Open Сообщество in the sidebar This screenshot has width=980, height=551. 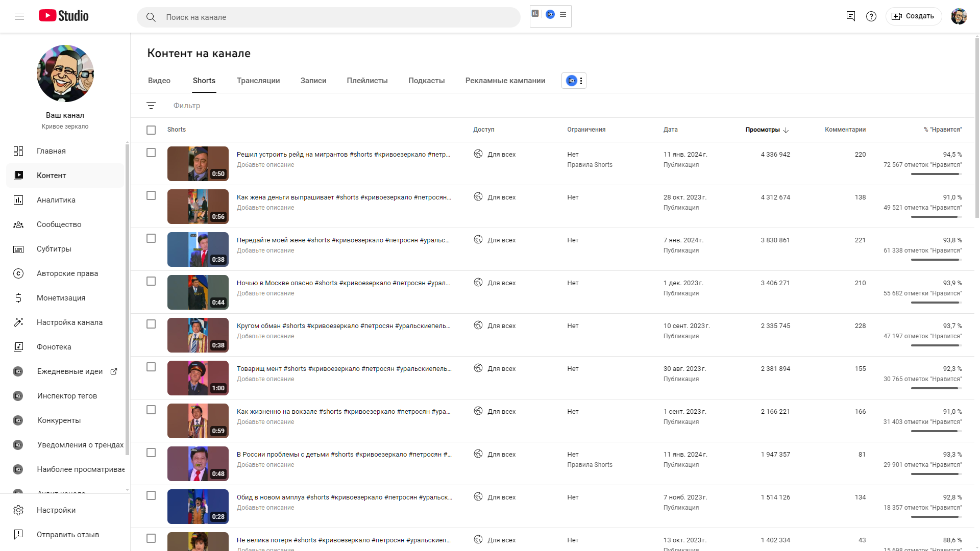65,224
